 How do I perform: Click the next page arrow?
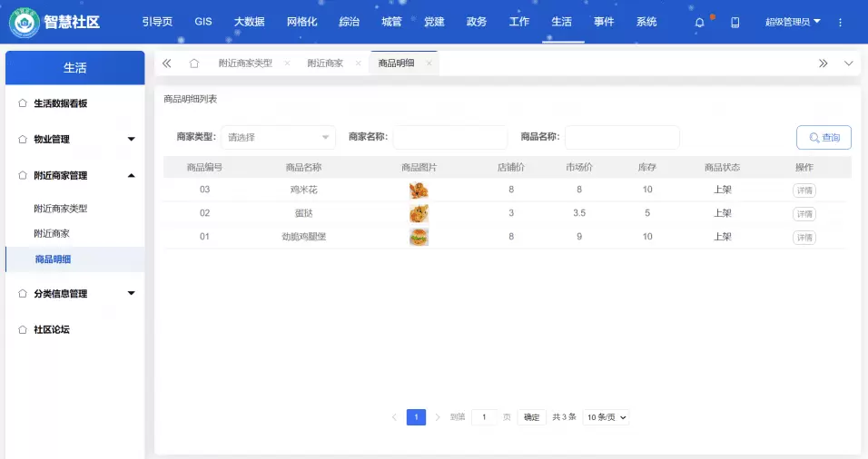(x=438, y=417)
